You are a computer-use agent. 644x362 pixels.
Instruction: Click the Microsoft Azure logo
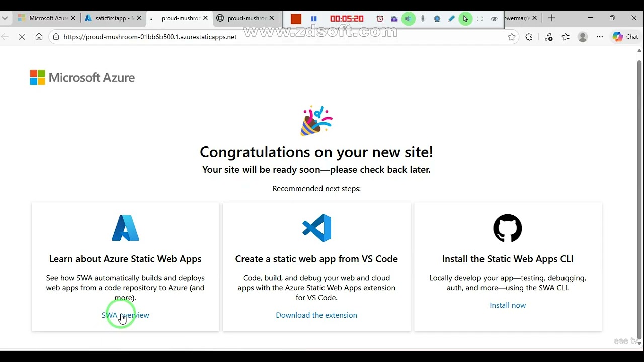[x=83, y=78]
